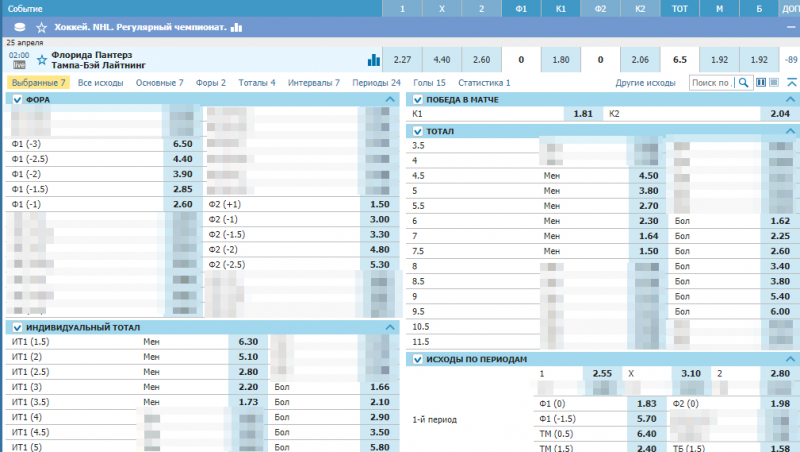Open statistics chart for NHL championship
Image resolution: width=800 pixels, height=452 pixels.
point(236,28)
